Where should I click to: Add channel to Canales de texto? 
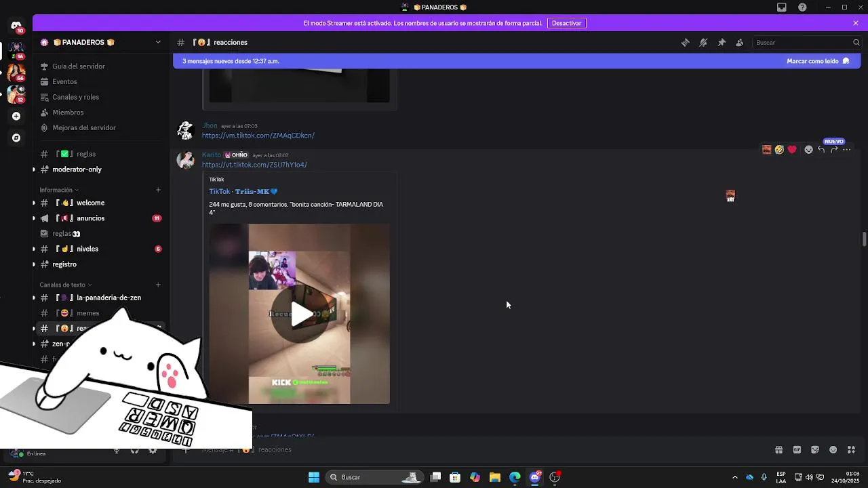click(158, 285)
